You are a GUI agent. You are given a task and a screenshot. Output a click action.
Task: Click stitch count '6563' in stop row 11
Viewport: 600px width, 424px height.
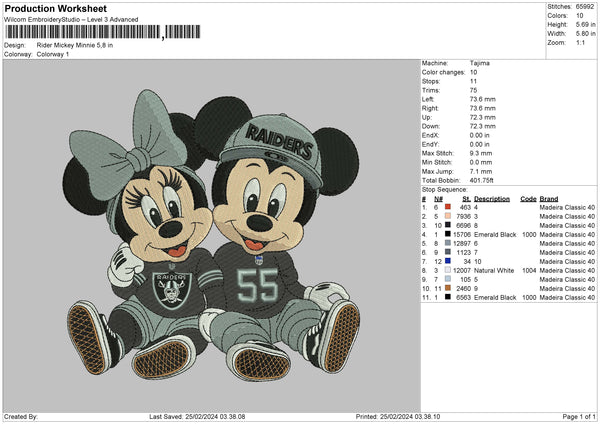point(463,297)
